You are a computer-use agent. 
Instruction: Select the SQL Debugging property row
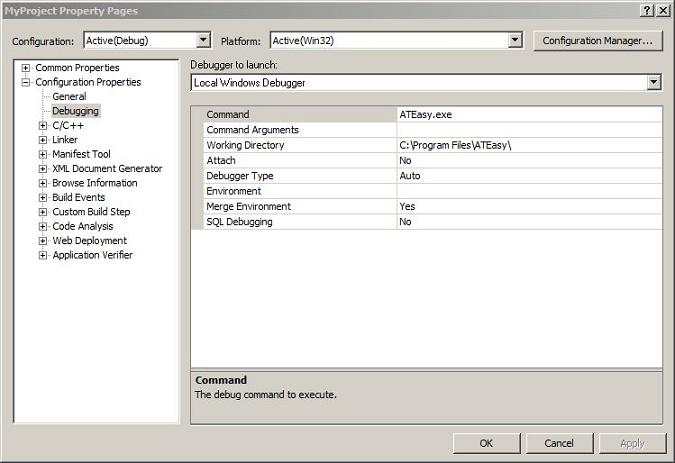(x=239, y=222)
